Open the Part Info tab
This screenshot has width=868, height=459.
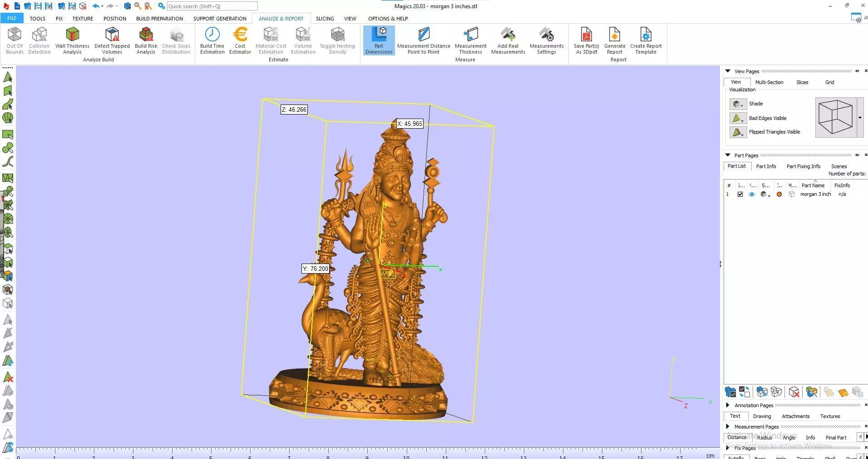(766, 166)
